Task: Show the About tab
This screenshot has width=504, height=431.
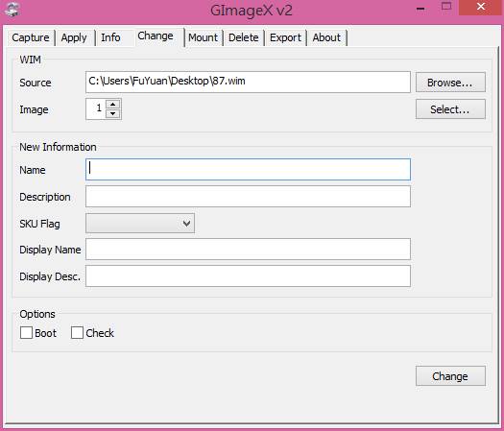Action: [326, 37]
